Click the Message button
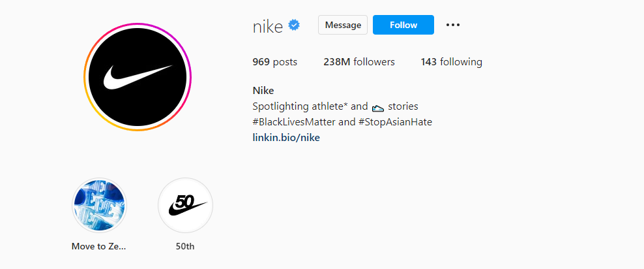 (343, 25)
